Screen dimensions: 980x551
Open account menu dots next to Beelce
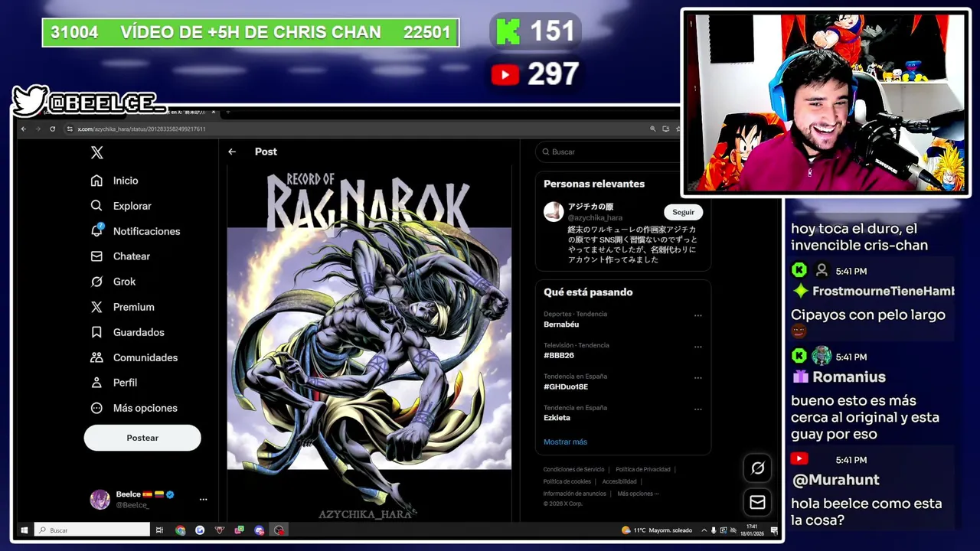click(x=203, y=499)
